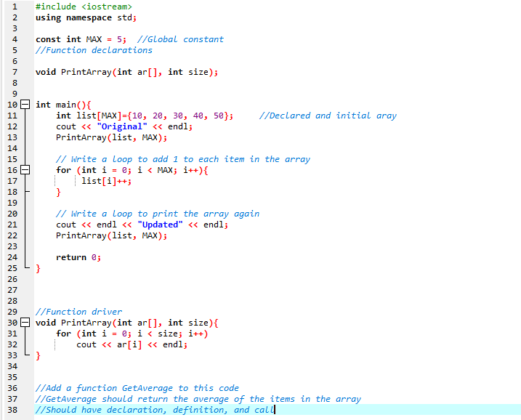Viewport: 521px width, 420px height.
Task: Click 'const int MAX' on line 4
Action: click(69, 39)
